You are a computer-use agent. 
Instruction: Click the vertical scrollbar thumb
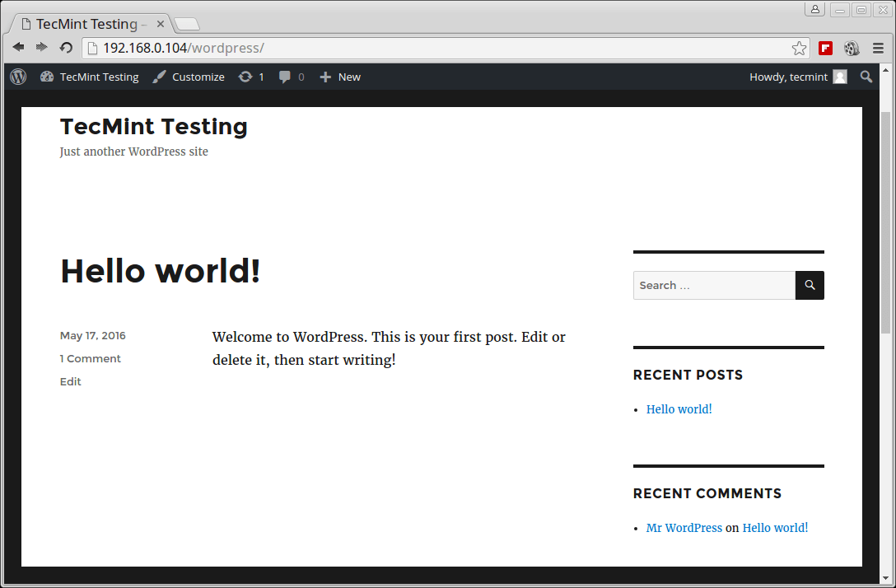(886, 223)
